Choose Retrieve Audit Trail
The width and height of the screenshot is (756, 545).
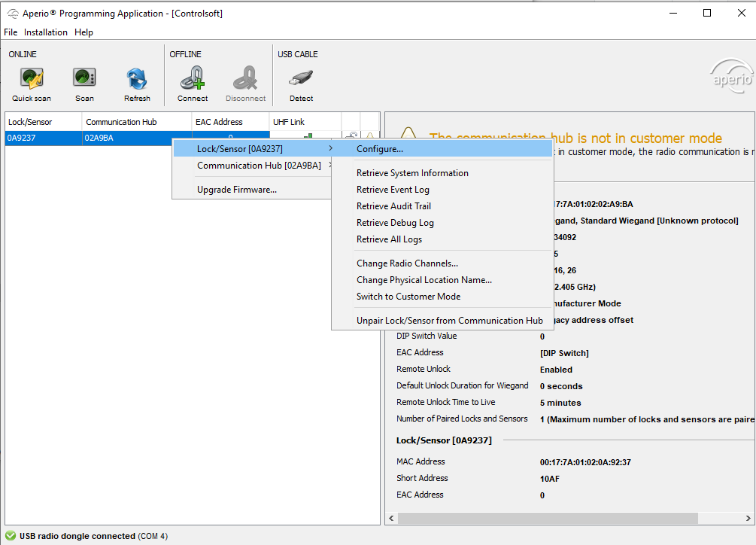[x=442, y=206]
